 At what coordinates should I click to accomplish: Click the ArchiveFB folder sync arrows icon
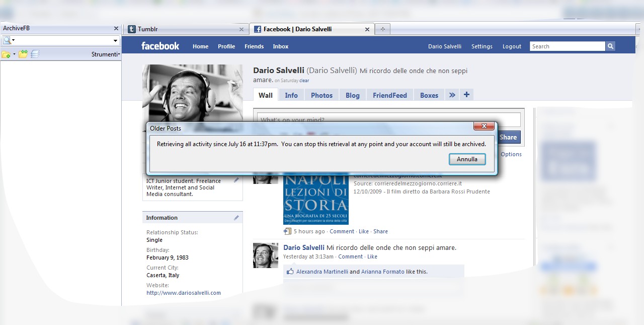click(23, 54)
